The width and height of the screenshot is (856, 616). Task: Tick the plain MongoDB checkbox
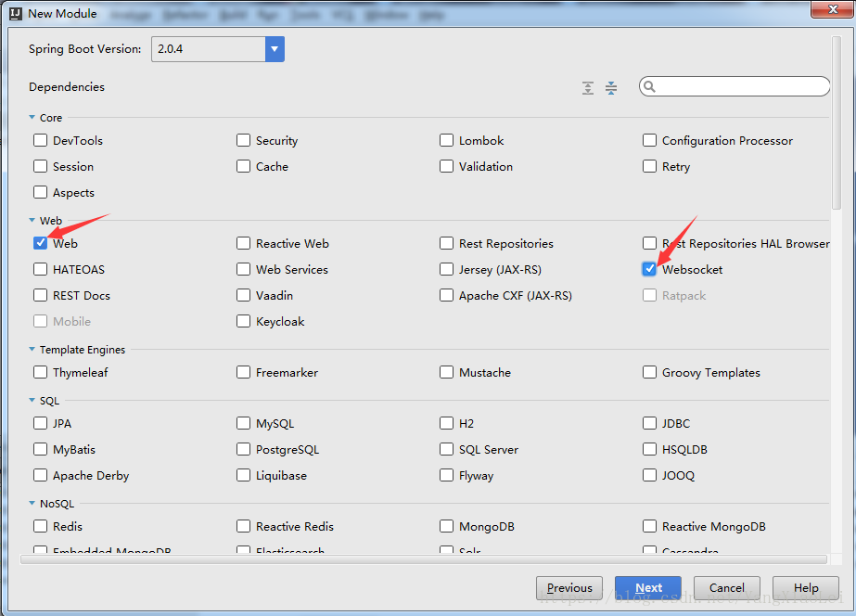pyautogui.click(x=447, y=526)
